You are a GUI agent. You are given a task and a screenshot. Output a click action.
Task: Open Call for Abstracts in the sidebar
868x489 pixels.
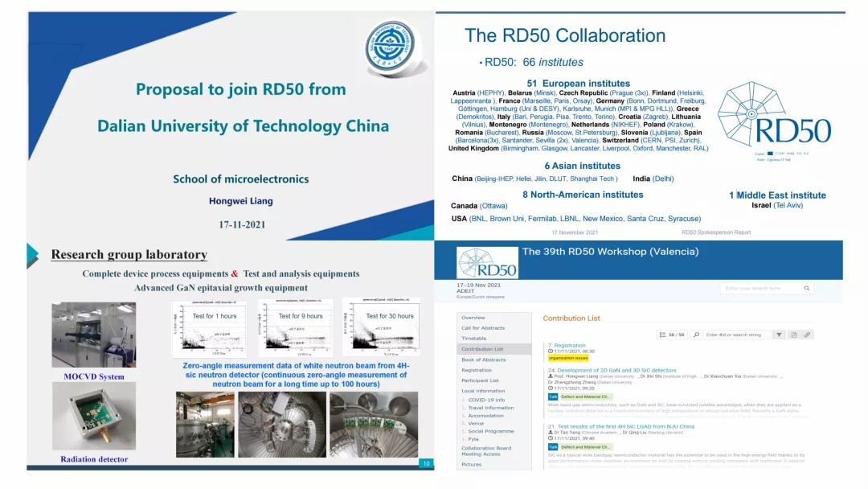coord(483,328)
